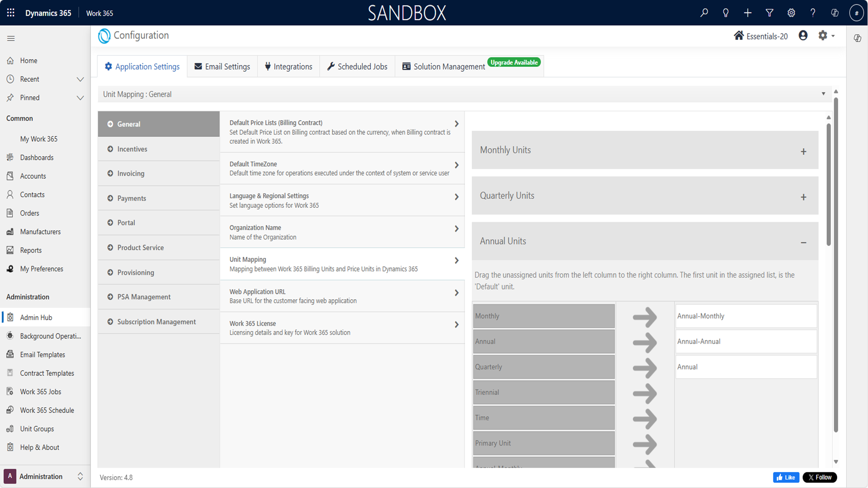Open the help question mark icon
This screenshot has width=868, height=488.
[x=812, y=13]
